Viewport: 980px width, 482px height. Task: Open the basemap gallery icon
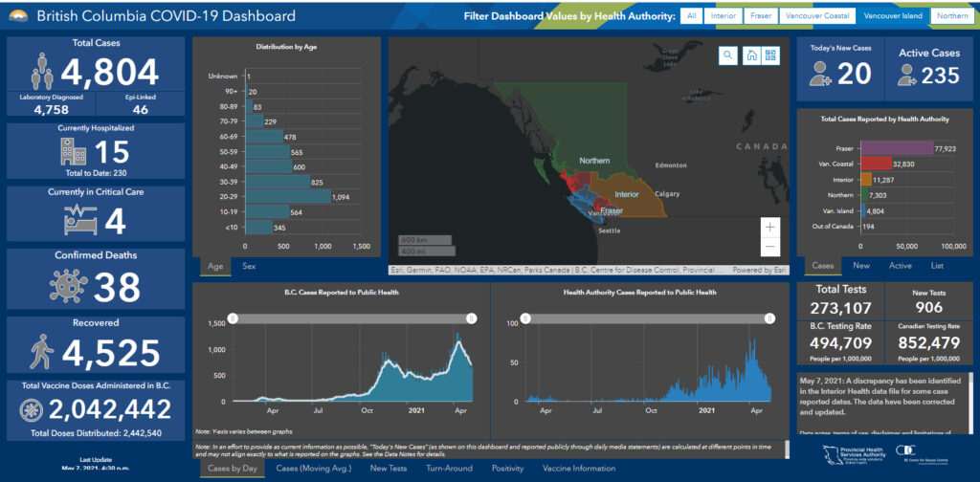(771, 55)
